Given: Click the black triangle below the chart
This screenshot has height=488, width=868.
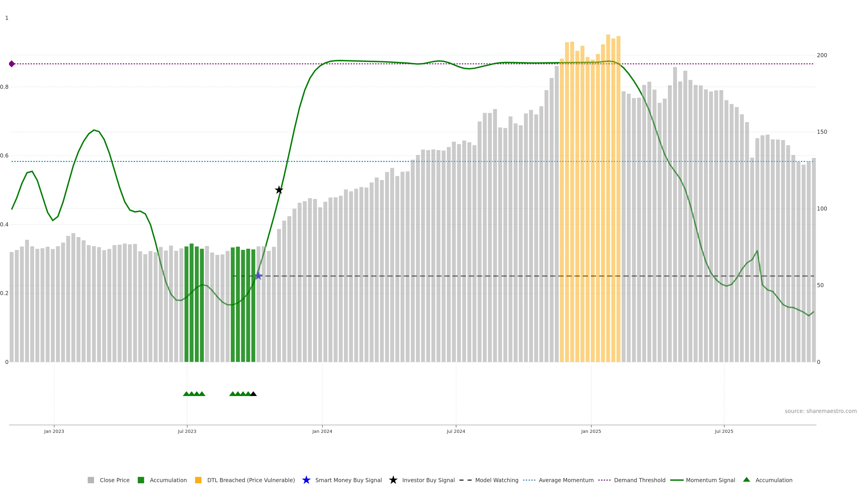Looking at the screenshot, I should pos(253,394).
